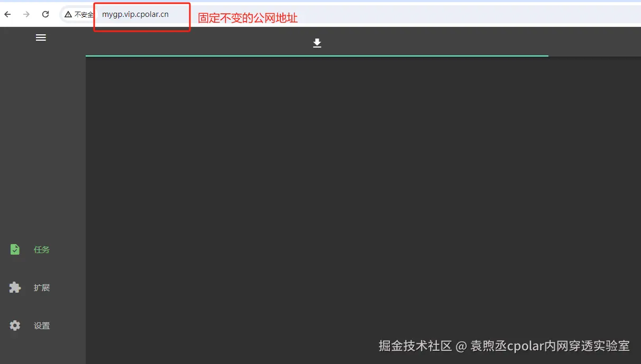The height and width of the screenshot is (364, 641).
Task: Click the page reload icon
Action: coord(44,14)
